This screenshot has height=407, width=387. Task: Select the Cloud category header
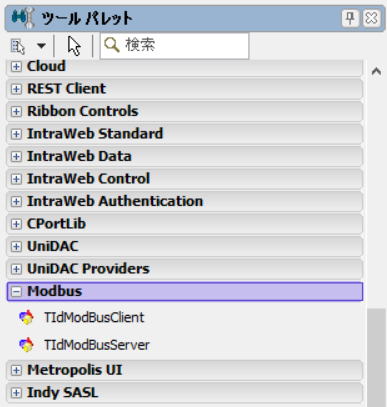(184, 67)
